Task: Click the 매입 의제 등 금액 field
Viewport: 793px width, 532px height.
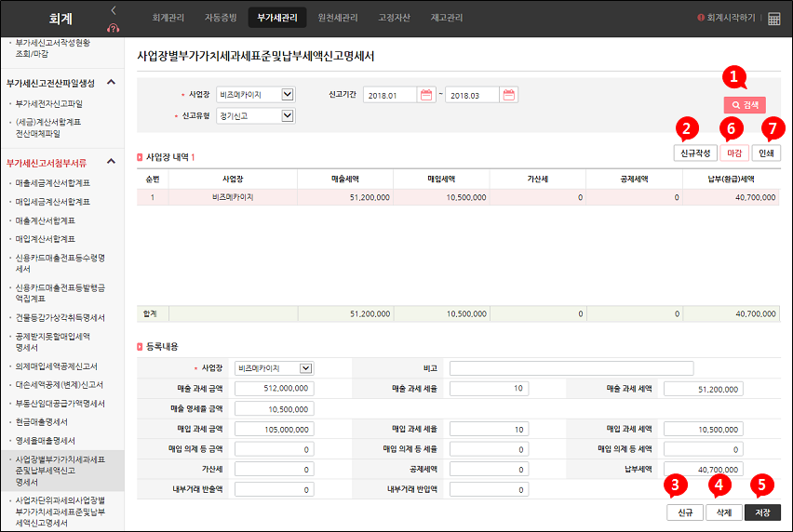Action: (x=275, y=449)
